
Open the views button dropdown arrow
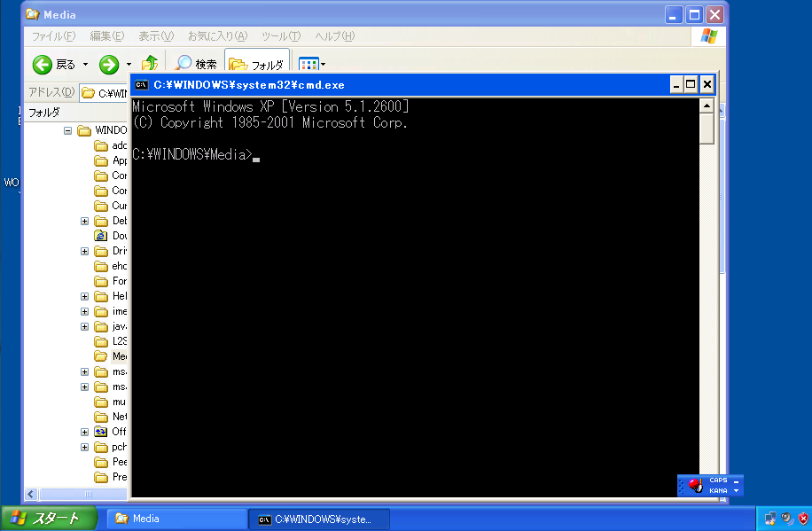pos(324,65)
